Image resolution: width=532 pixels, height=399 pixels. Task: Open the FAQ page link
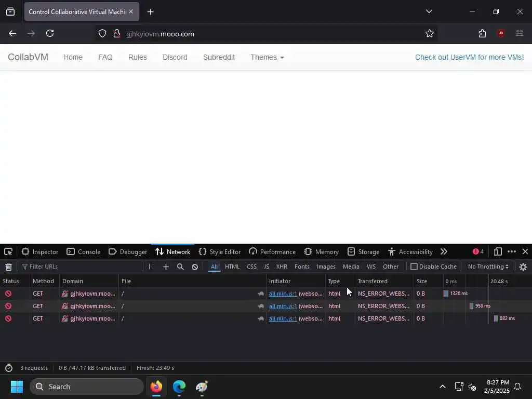(x=105, y=57)
